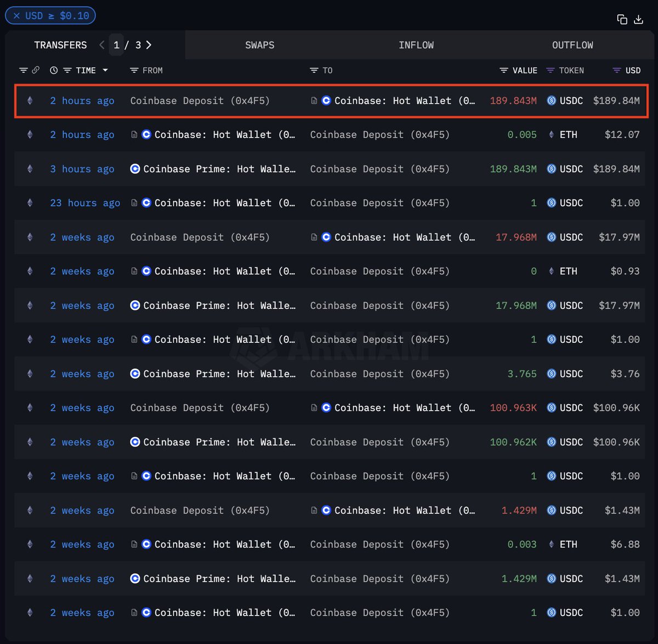The width and height of the screenshot is (658, 644).
Task: Click Ethereum icon on $6.88 row
Action: coord(30,544)
